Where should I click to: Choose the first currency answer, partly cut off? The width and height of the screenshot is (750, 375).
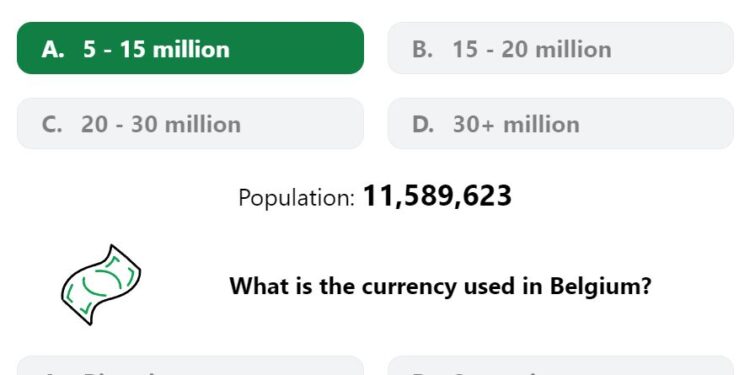coord(190,365)
